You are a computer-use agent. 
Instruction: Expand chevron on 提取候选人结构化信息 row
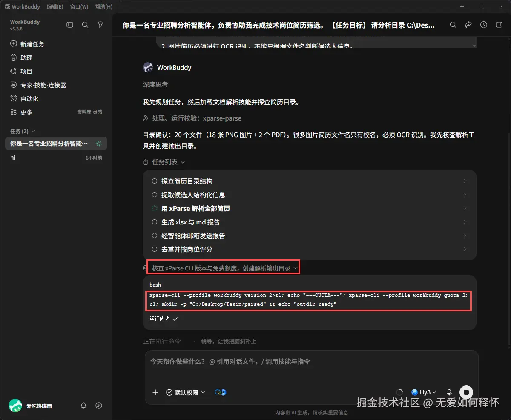pyautogui.click(x=465, y=195)
